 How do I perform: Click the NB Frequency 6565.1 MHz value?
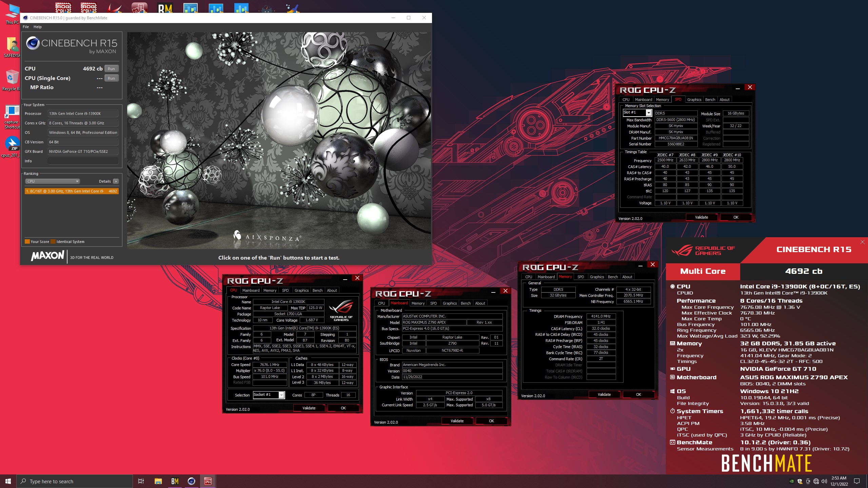[633, 302]
